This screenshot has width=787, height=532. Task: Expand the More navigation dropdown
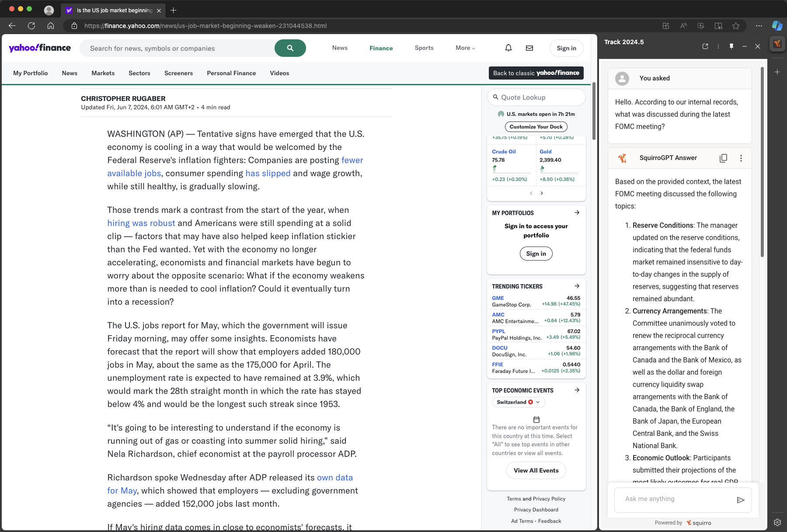[465, 48]
